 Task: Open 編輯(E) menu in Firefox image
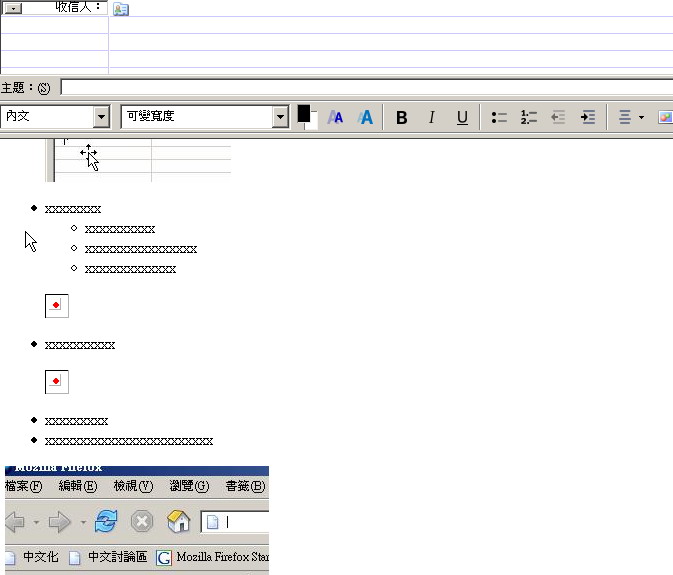click(78, 486)
